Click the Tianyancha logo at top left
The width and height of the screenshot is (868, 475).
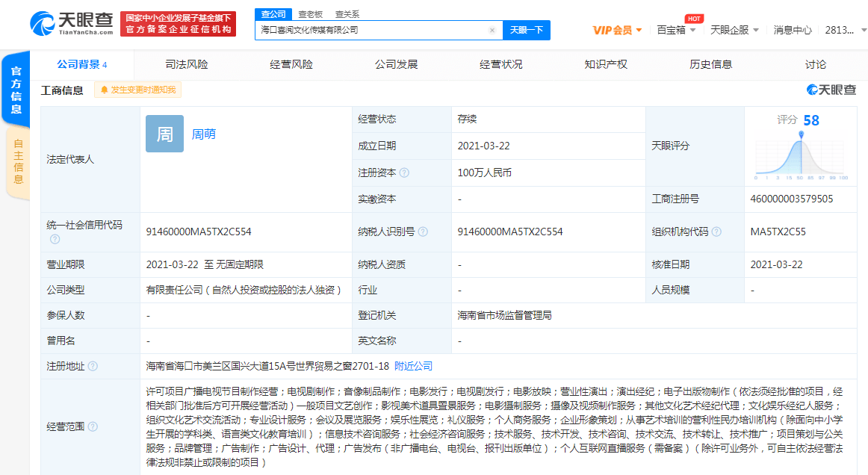72,24
